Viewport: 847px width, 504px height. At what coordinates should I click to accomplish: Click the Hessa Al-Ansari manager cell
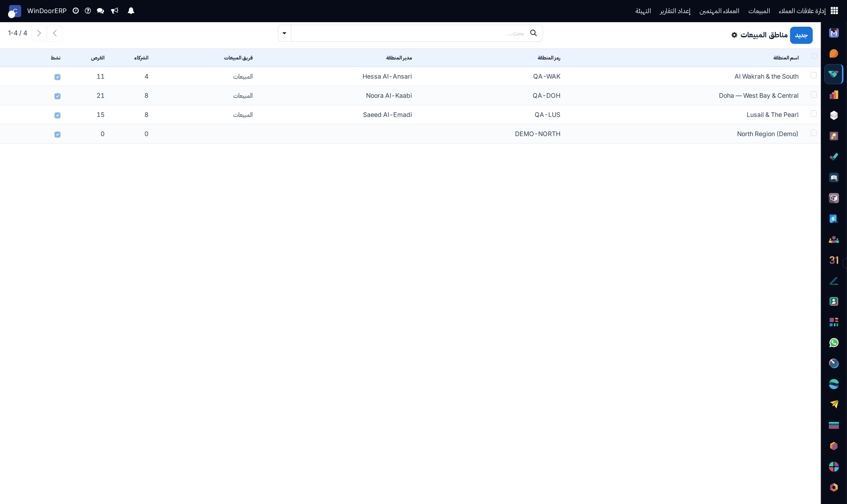(387, 76)
